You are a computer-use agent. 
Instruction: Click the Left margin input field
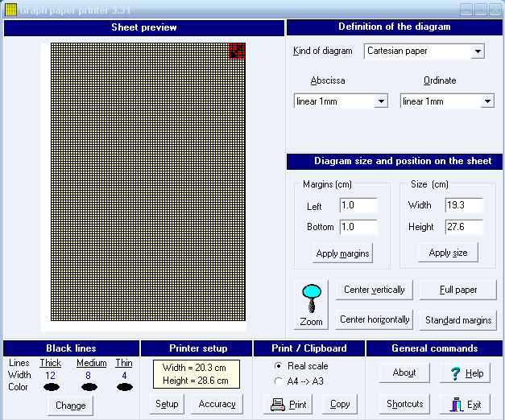click(x=358, y=206)
